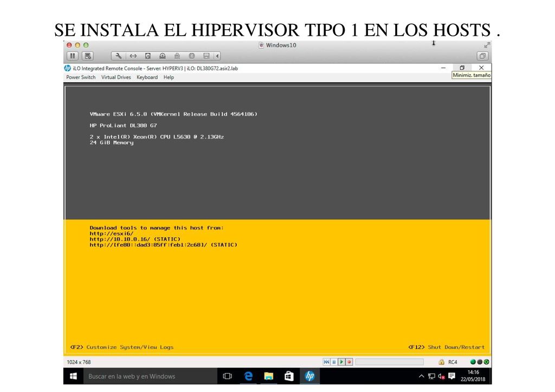Click the macOS yellow minimize button
Viewport: 555px width, 392px height.
point(78,45)
